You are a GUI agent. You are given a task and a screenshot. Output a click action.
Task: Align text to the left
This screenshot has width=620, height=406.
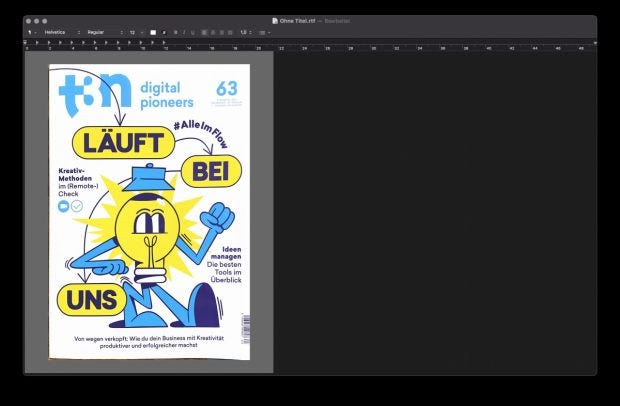point(205,32)
